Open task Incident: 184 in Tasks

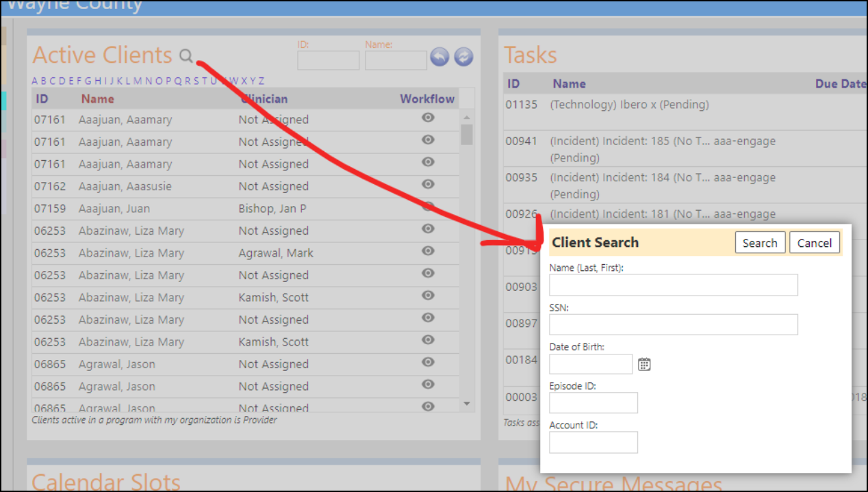(663, 185)
